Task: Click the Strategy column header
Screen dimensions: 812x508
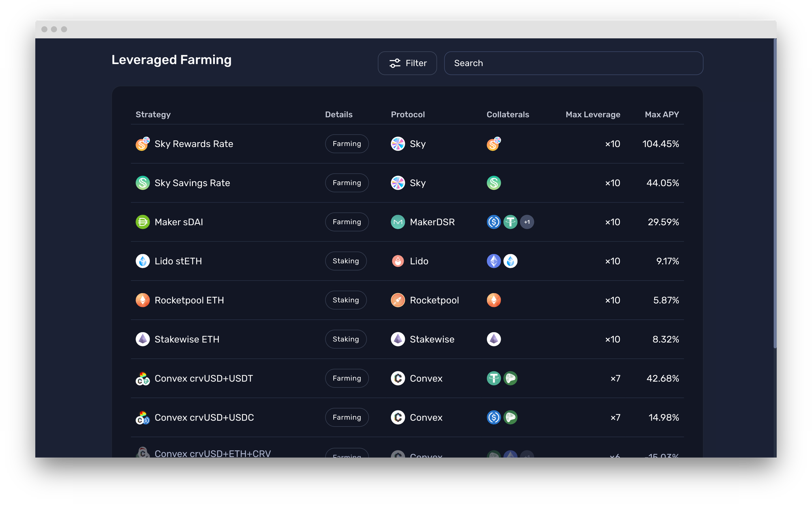Action: click(x=153, y=115)
